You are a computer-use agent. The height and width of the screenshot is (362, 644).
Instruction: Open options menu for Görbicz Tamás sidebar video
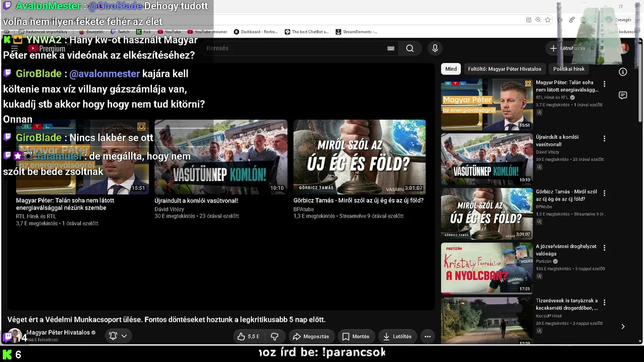point(605,193)
